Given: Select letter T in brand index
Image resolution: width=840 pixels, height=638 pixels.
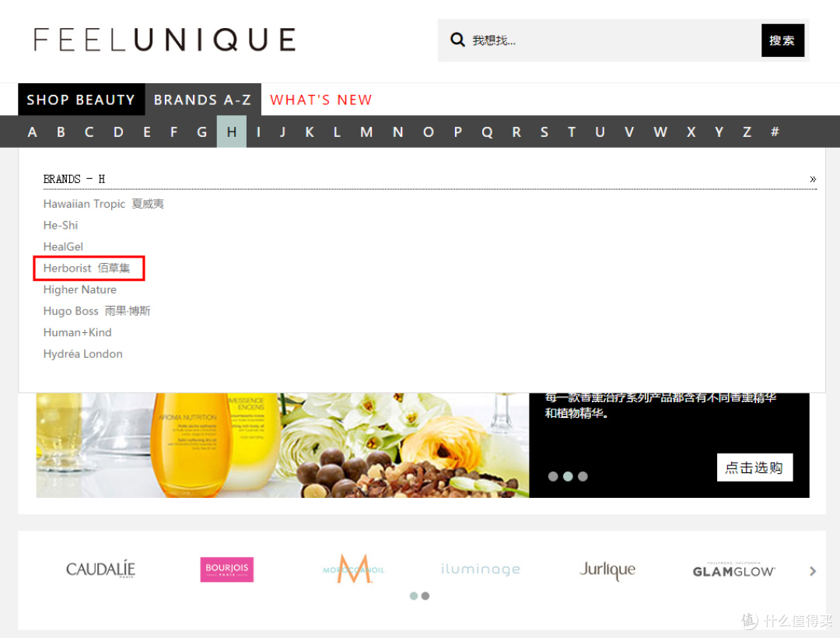Looking at the screenshot, I should point(572,131).
